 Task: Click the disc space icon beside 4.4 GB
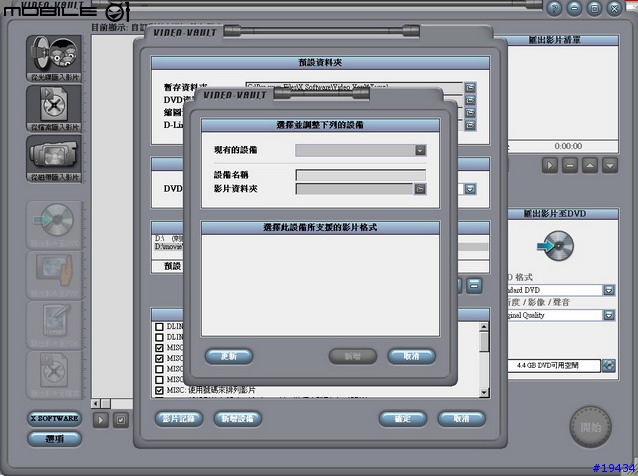(x=609, y=365)
